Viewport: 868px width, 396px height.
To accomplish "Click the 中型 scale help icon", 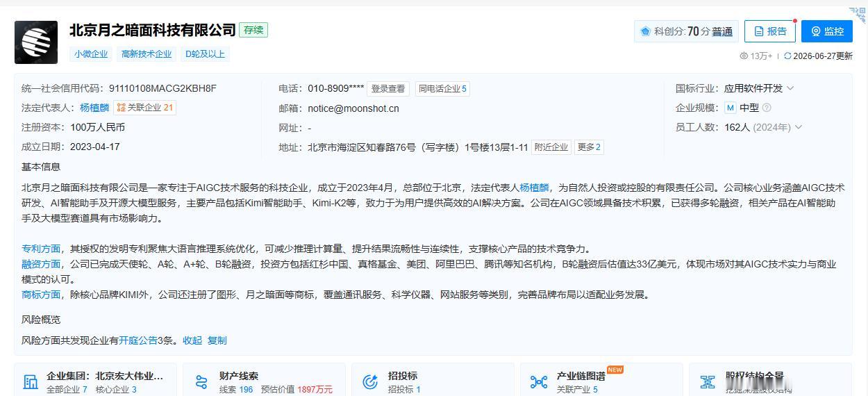I will tap(767, 108).
